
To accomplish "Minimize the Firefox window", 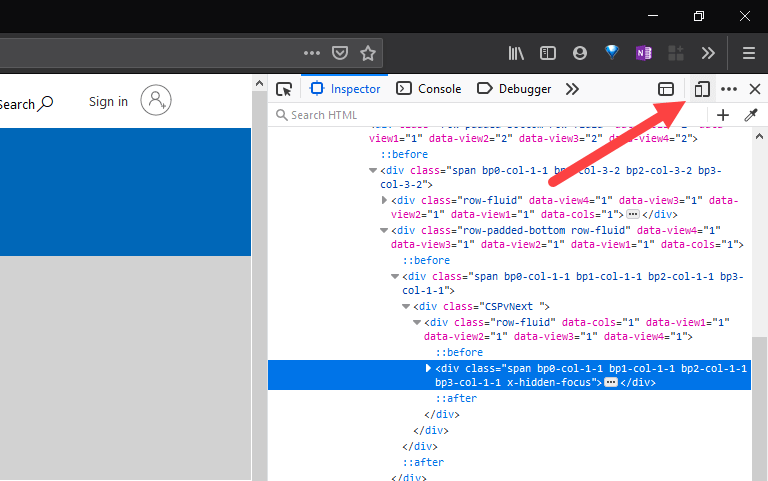I will coord(653,16).
